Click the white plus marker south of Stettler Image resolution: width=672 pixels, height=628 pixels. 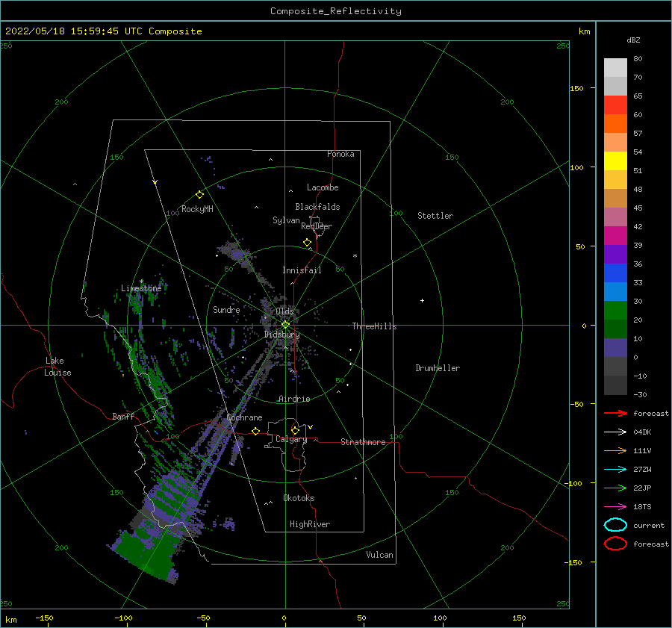coord(422,300)
